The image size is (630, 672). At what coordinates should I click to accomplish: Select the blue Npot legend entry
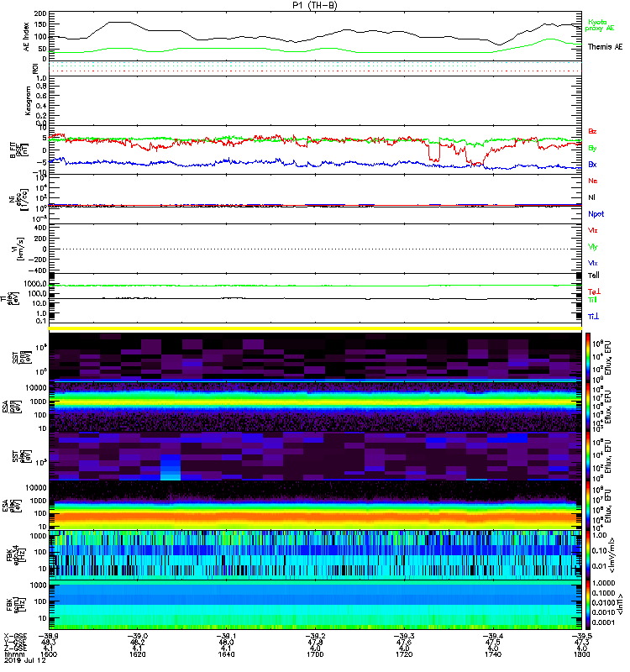pos(596,214)
